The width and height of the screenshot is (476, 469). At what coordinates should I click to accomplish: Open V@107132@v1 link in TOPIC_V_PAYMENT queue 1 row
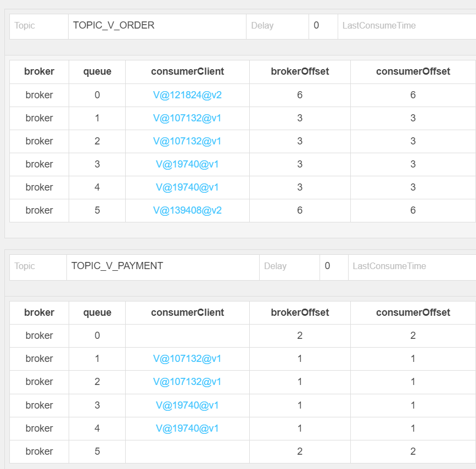click(x=187, y=359)
